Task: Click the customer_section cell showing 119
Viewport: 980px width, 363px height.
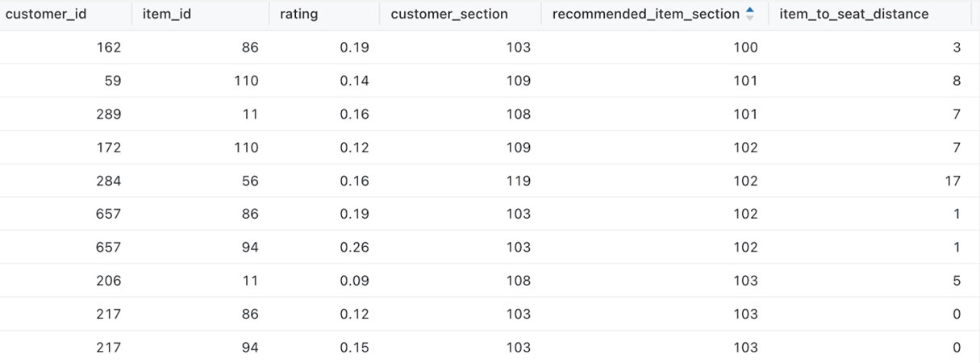Action: [x=518, y=181]
